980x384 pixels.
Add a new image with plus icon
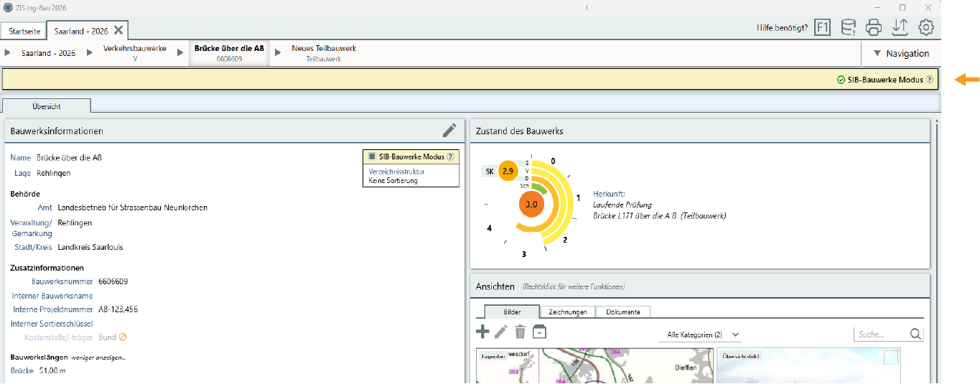483,332
